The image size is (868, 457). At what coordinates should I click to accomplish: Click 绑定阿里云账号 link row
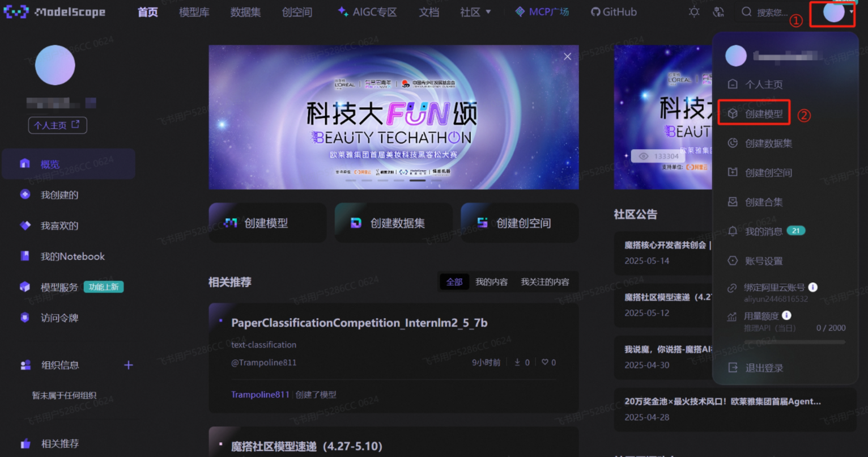click(x=773, y=287)
